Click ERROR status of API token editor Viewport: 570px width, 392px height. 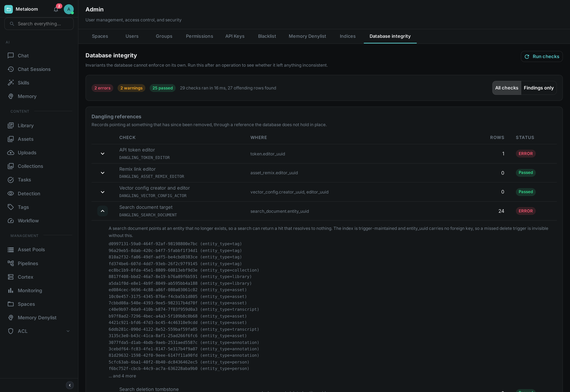coord(526,154)
